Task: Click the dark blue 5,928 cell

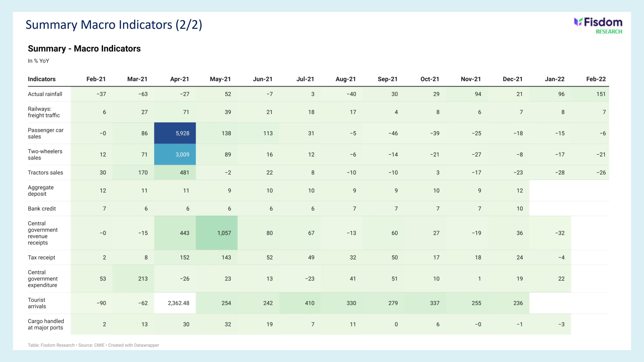Action: pyautogui.click(x=175, y=133)
